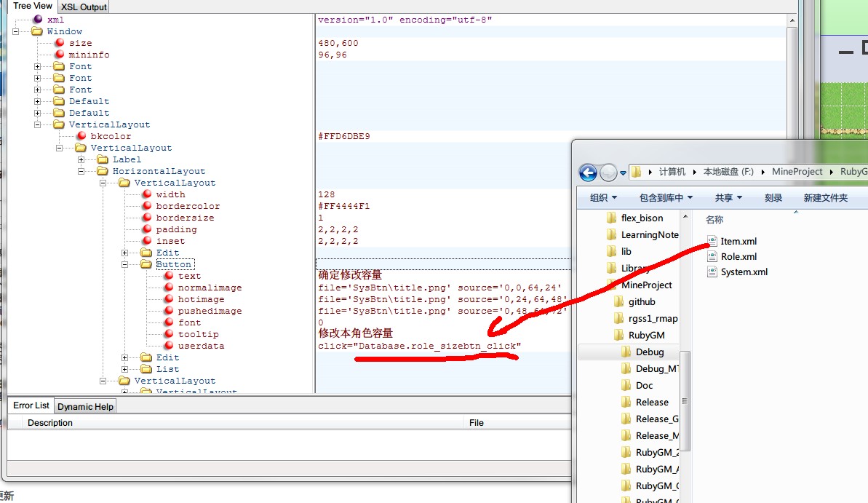
Task: Open the 共享 dropdown in Explorer toolbar
Action: [x=728, y=198]
